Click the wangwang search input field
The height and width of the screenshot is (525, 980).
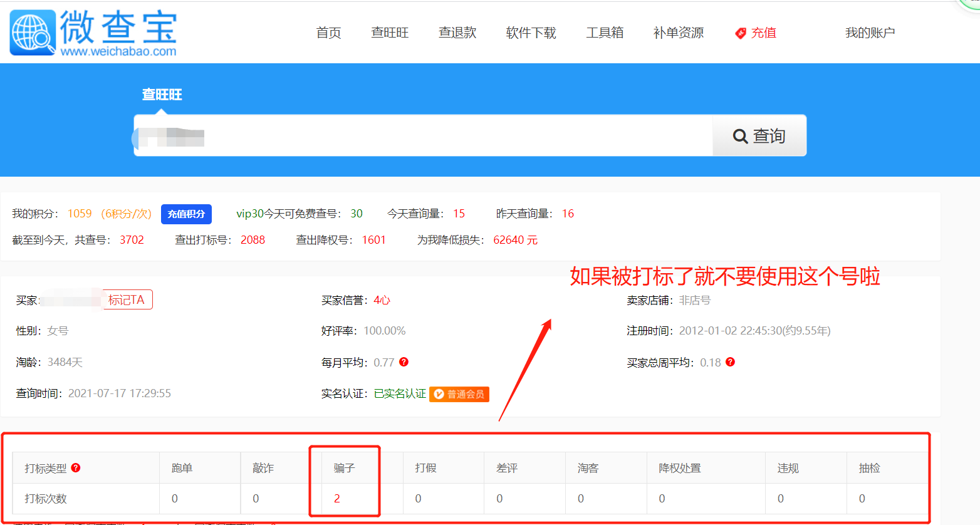(423, 135)
